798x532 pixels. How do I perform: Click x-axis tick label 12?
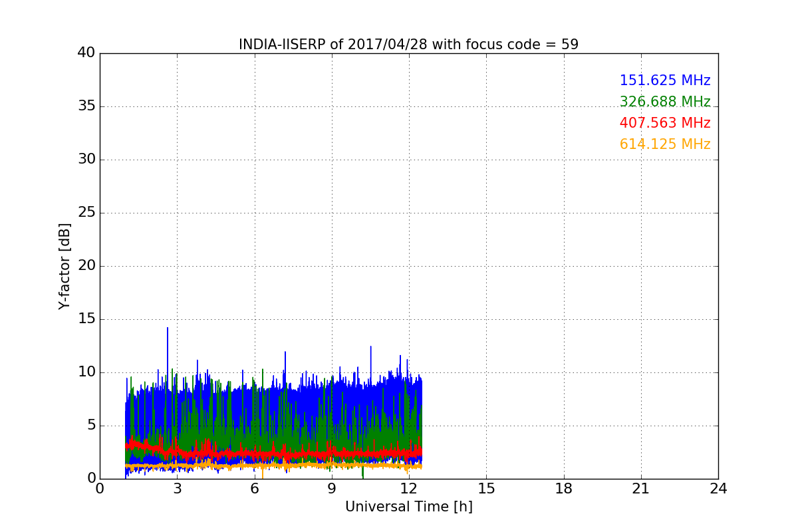pyautogui.click(x=409, y=489)
